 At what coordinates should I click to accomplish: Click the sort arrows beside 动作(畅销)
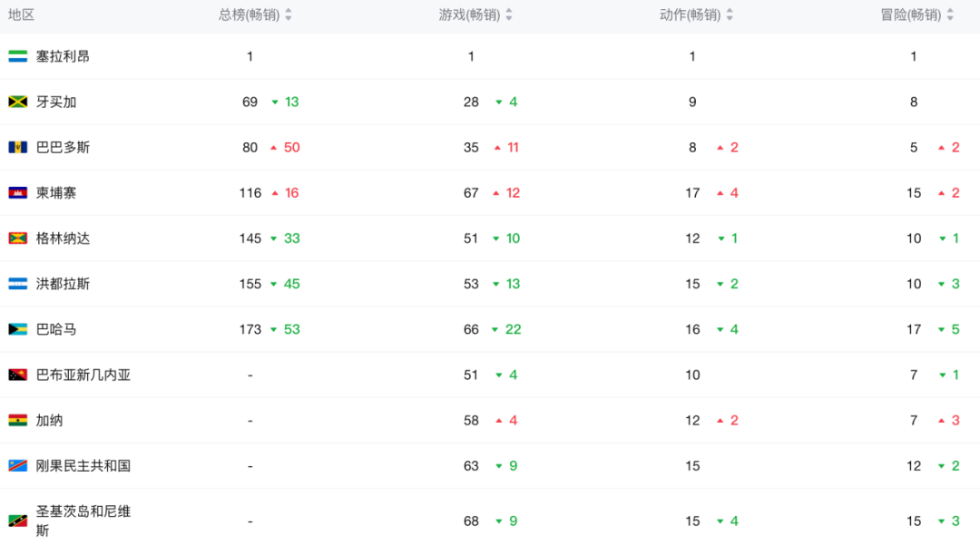click(731, 15)
